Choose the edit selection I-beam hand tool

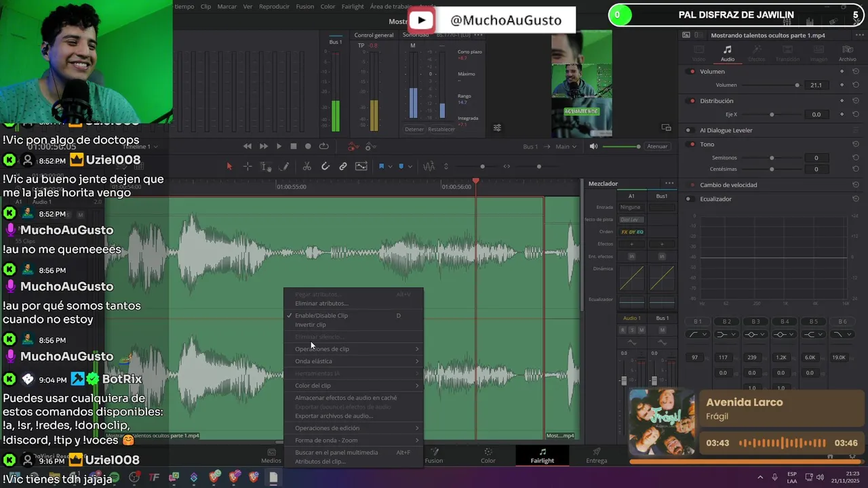(x=267, y=167)
